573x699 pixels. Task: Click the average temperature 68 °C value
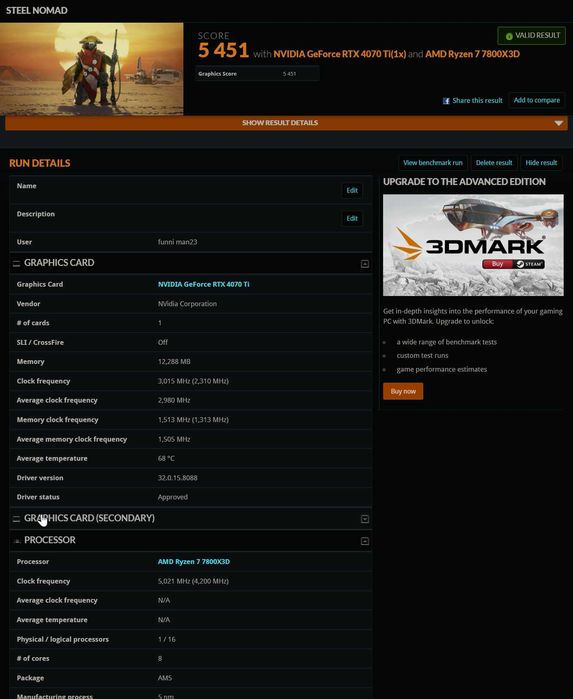pyautogui.click(x=166, y=459)
